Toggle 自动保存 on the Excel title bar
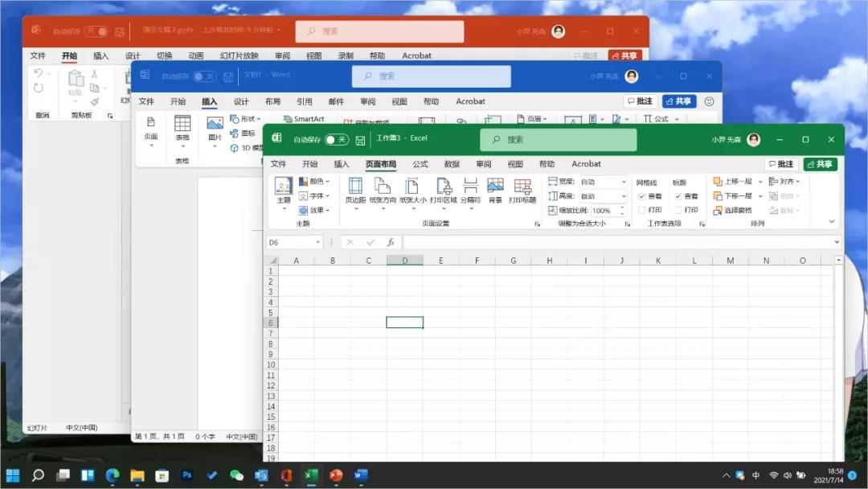 click(338, 138)
